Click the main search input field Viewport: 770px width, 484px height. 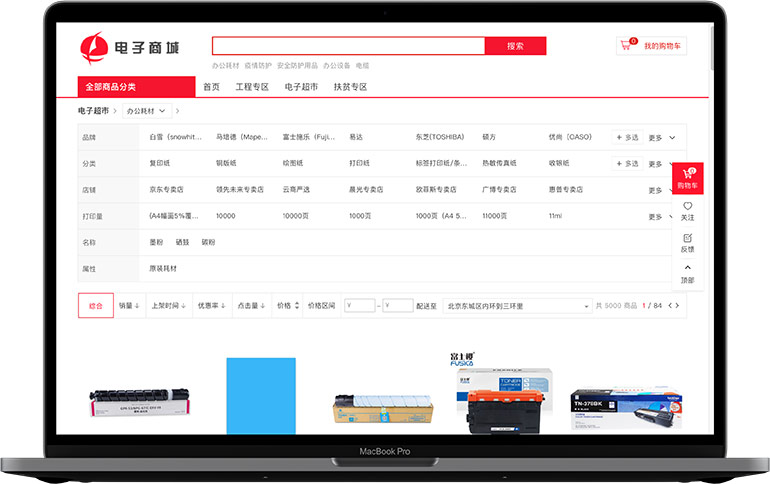(348, 46)
